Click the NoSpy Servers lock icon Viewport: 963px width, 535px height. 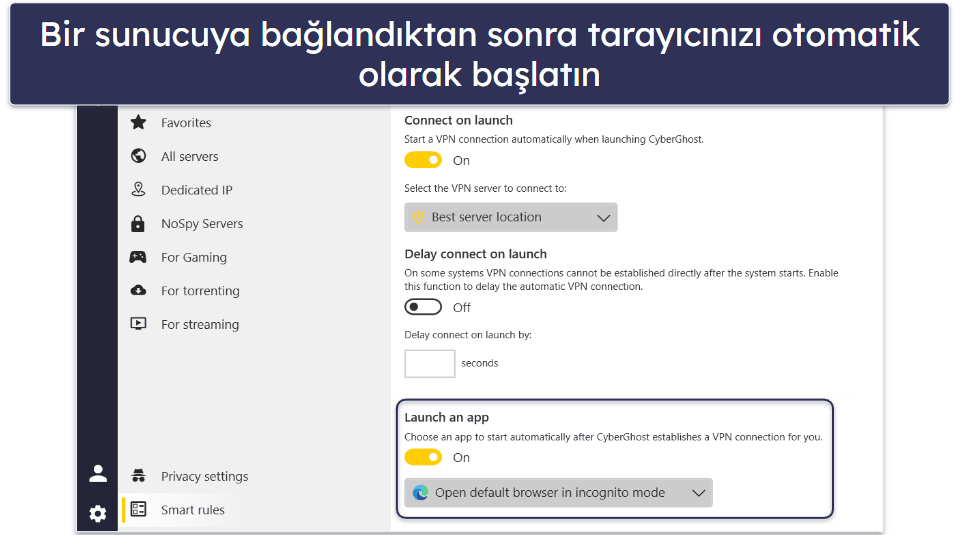tap(138, 224)
